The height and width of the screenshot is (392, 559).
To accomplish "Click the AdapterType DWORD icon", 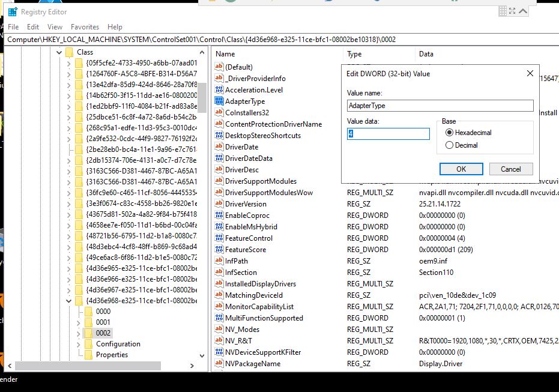I will coord(219,101).
